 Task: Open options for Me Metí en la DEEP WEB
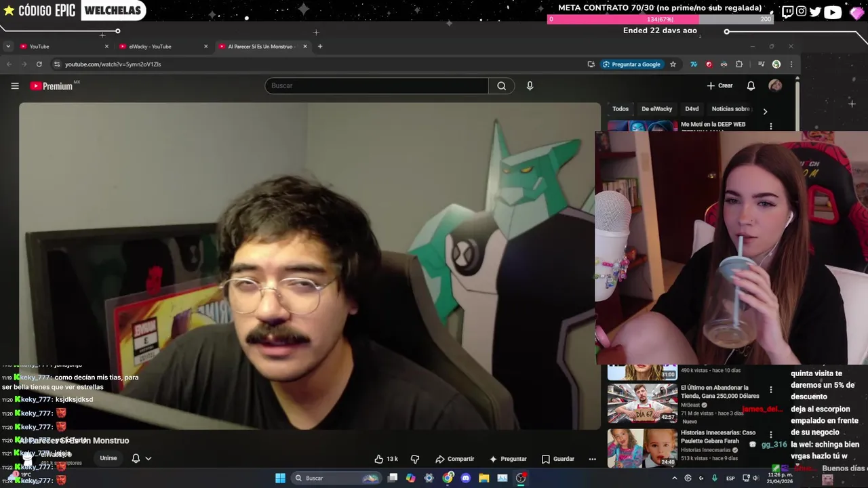click(770, 126)
